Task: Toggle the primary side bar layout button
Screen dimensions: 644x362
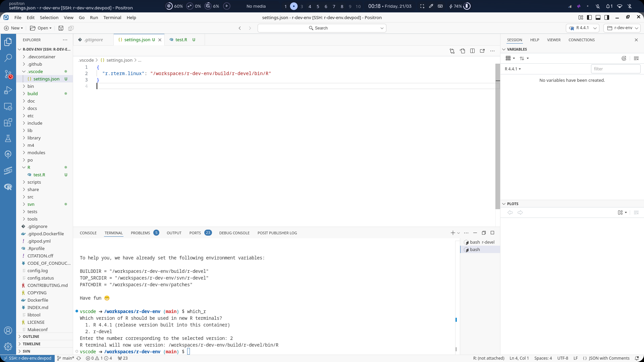Action: (589, 17)
